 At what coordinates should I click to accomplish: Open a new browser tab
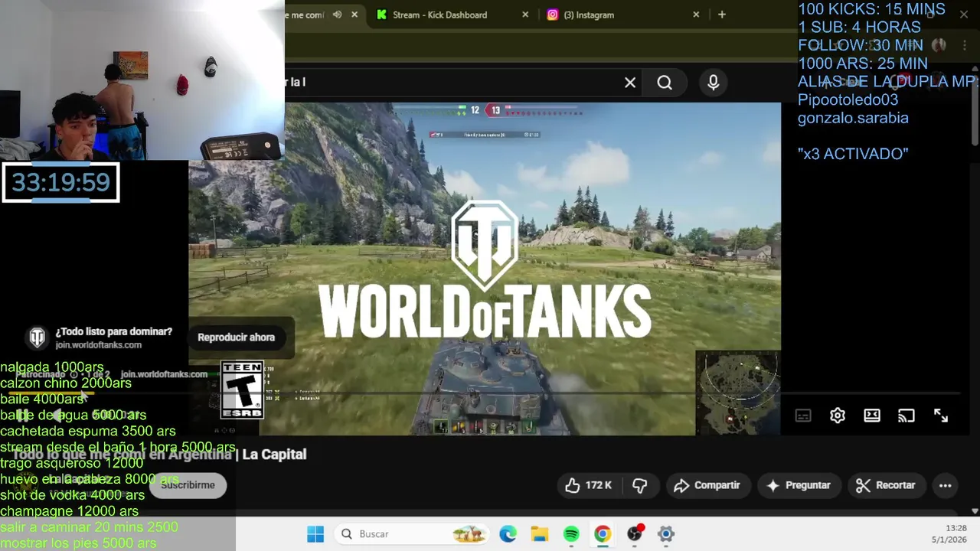[x=721, y=15]
